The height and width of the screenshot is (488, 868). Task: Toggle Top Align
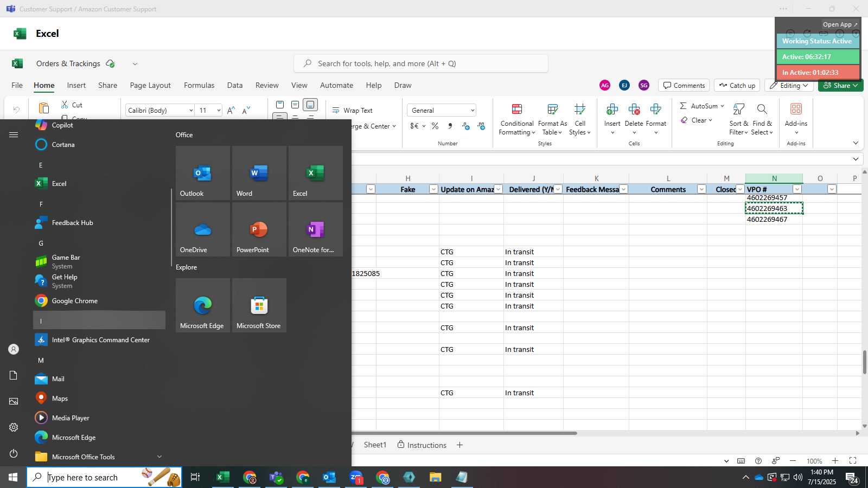[x=280, y=105]
